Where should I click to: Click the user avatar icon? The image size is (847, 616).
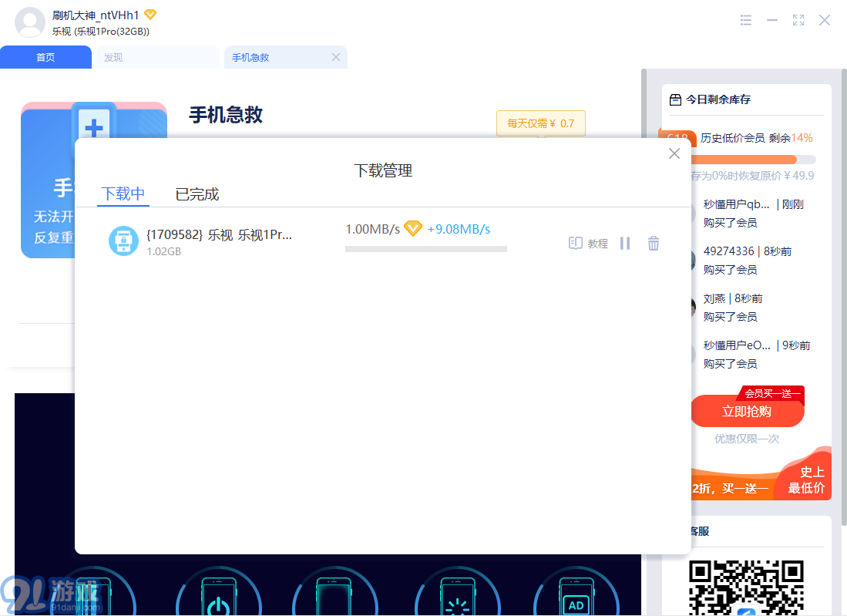[x=30, y=22]
